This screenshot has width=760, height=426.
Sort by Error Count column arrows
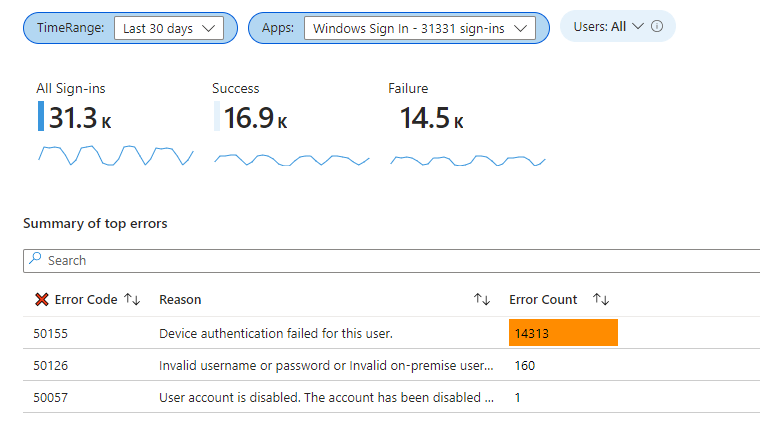pos(601,300)
